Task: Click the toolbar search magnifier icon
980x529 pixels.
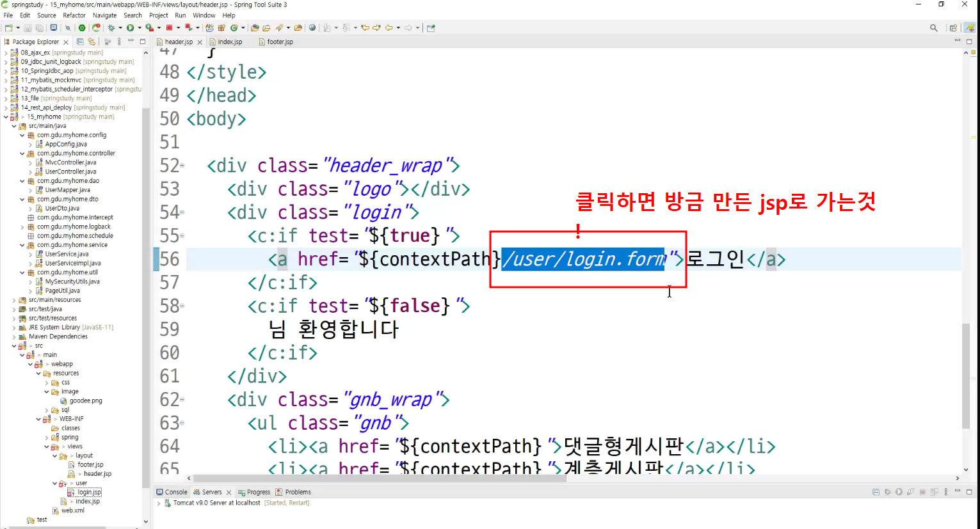Action: 934,28
